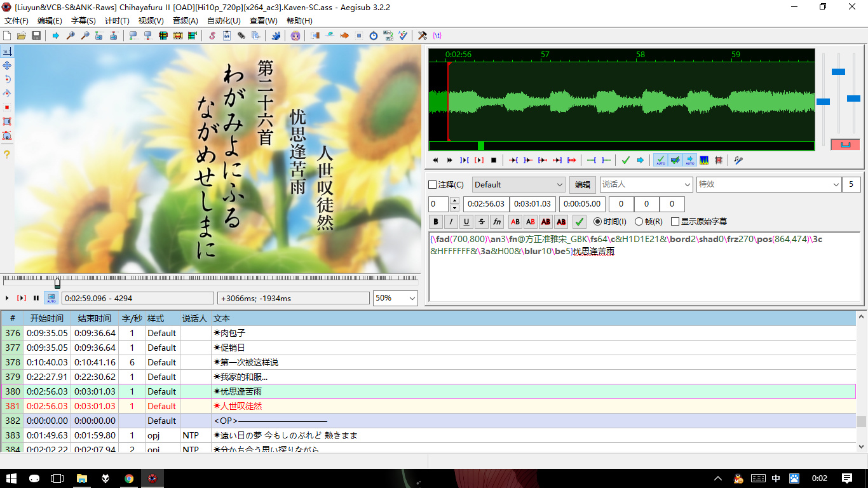Save subtitles with the floppy disk icon
Image resolution: width=868 pixels, height=488 pixels.
point(36,36)
